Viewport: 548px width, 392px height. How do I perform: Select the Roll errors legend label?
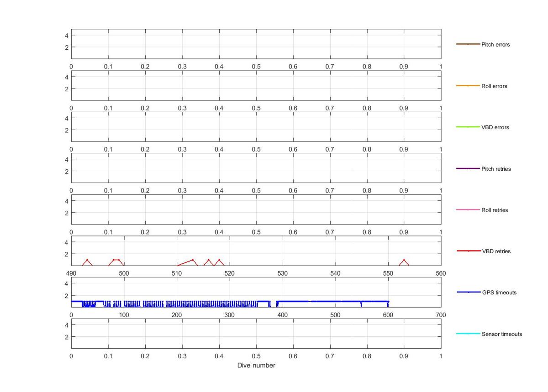coord(494,86)
